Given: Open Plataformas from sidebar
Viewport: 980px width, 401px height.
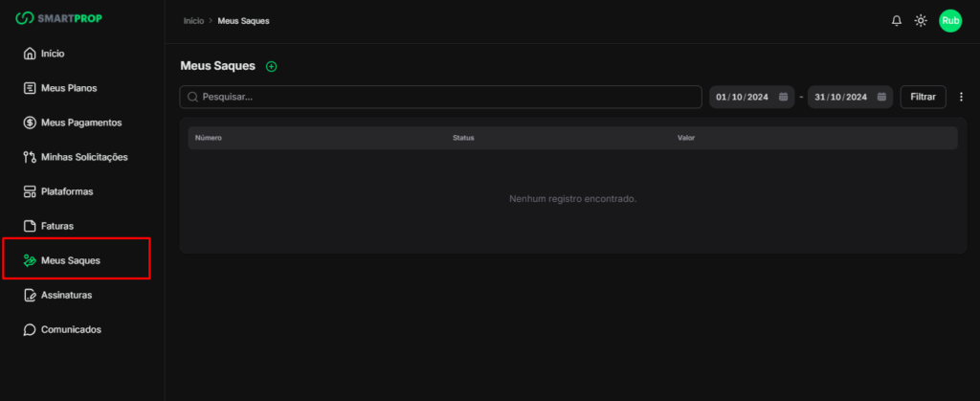Looking at the screenshot, I should tap(66, 191).
